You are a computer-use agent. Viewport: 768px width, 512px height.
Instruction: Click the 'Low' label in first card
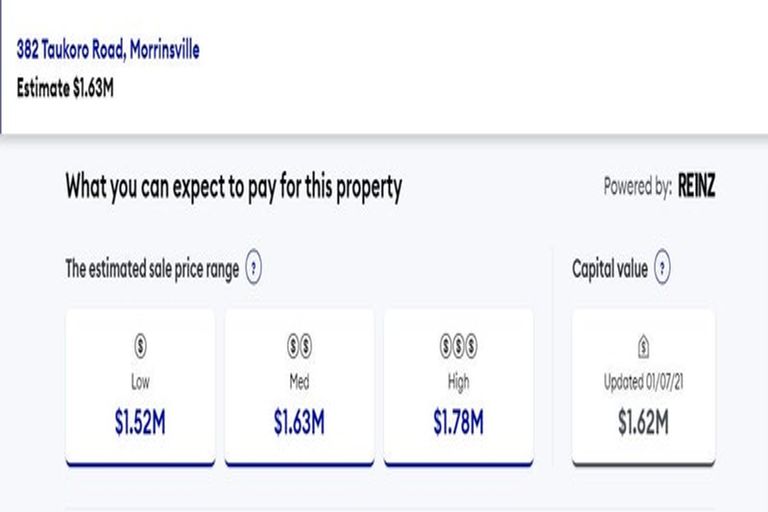[x=140, y=383]
